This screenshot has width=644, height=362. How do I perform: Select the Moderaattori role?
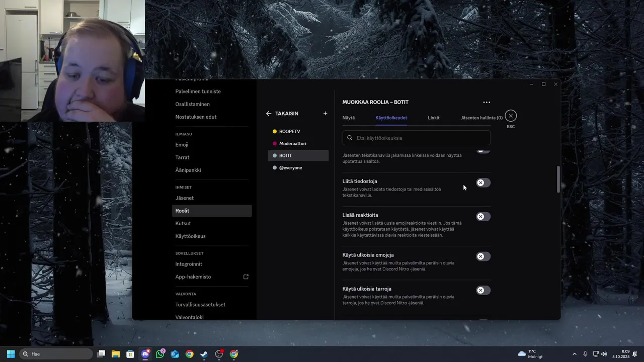click(x=298, y=143)
